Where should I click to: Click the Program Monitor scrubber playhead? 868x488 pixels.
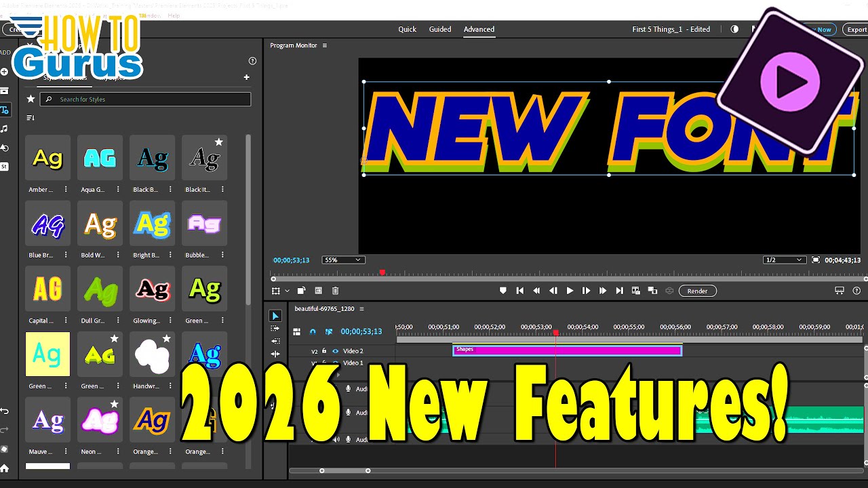pyautogui.click(x=382, y=272)
